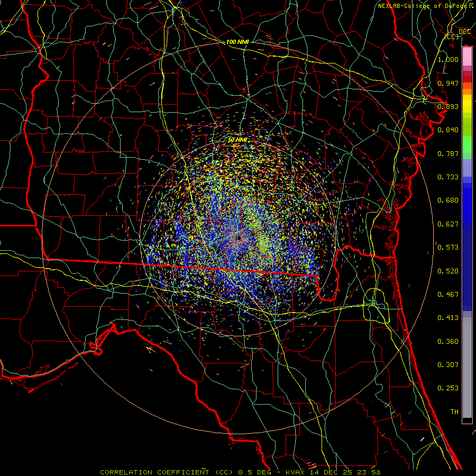Pick the lavender segment of the color bar

pyautogui.click(x=467, y=168)
